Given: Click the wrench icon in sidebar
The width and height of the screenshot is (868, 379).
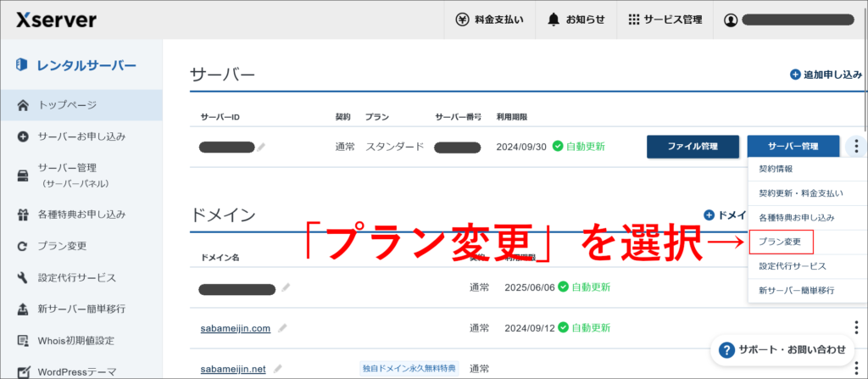Looking at the screenshot, I should [x=23, y=277].
